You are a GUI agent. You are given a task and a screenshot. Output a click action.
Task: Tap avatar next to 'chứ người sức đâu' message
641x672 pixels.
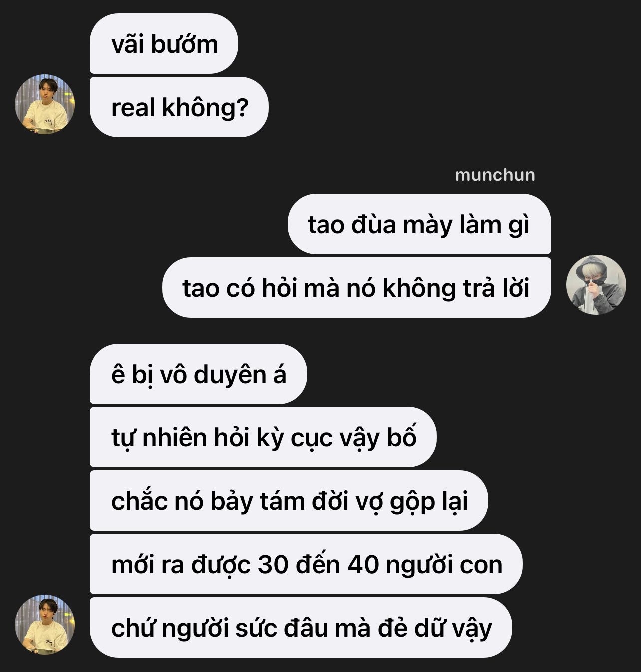pos(45,625)
